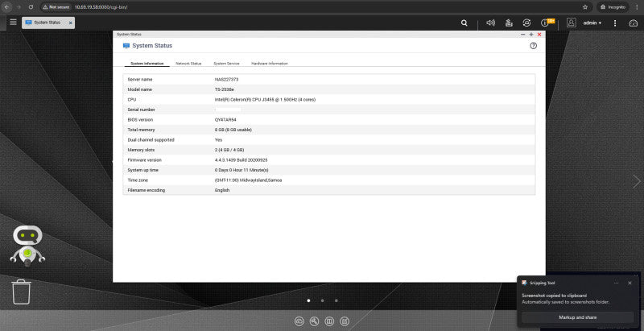Close the Snipping Tool notification

click(x=630, y=283)
